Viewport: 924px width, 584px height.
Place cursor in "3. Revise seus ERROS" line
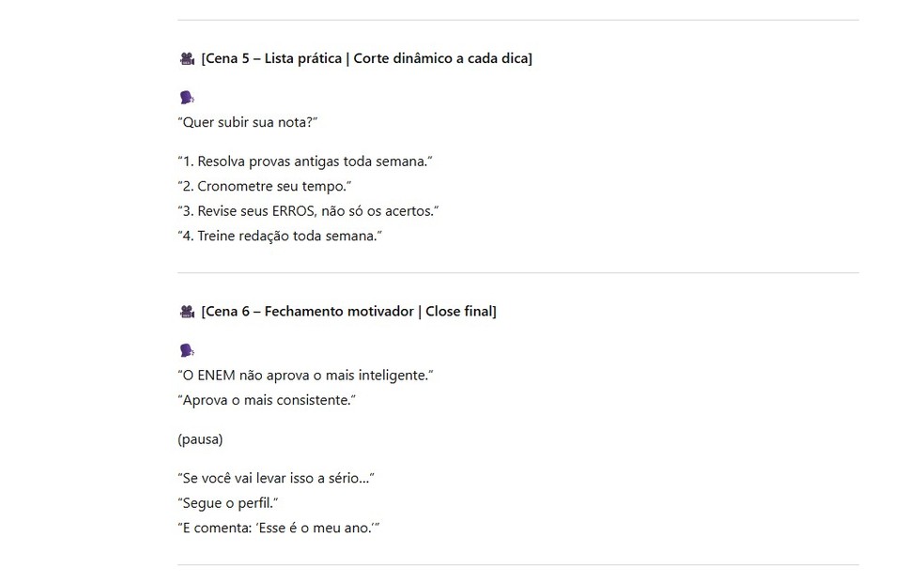308,211
